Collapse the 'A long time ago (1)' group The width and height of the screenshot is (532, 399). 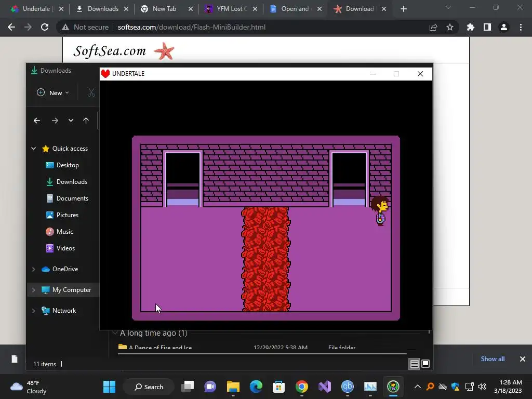pos(115,333)
